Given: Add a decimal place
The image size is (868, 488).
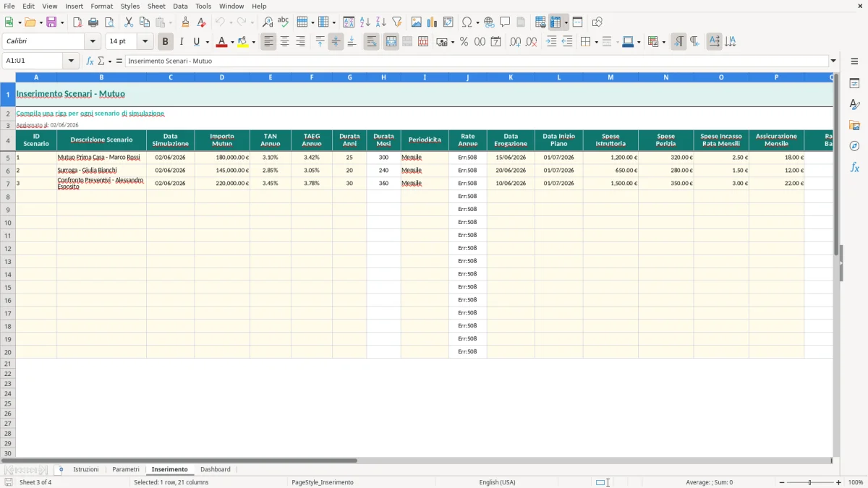Looking at the screenshot, I should [515, 42].
